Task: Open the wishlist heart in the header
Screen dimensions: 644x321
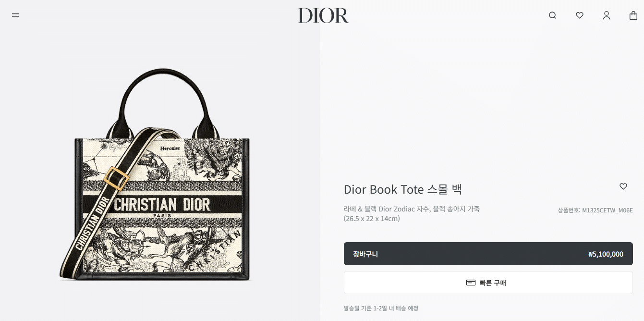Action: click(580, 15)
